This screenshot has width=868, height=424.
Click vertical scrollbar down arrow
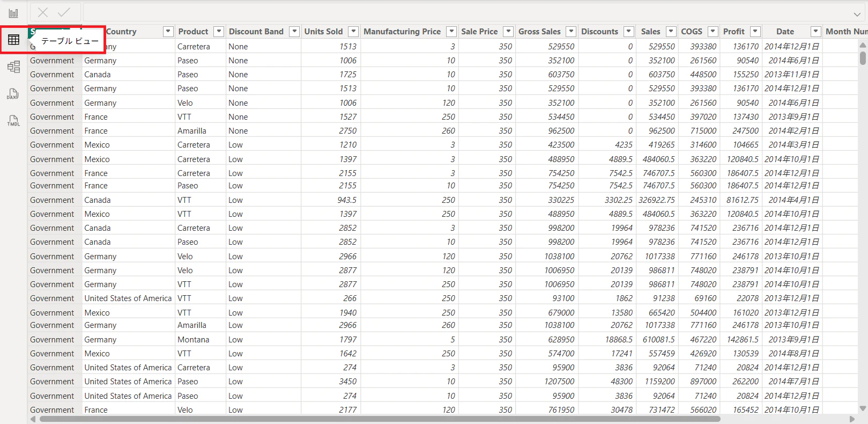coord(863,408)
